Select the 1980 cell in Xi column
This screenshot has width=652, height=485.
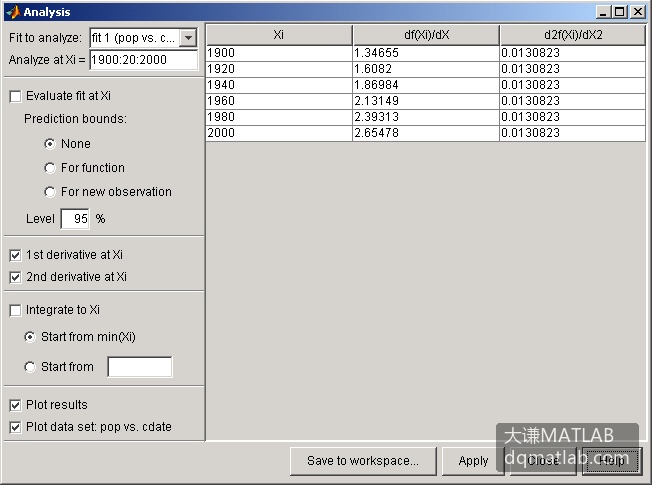(279, 117)
